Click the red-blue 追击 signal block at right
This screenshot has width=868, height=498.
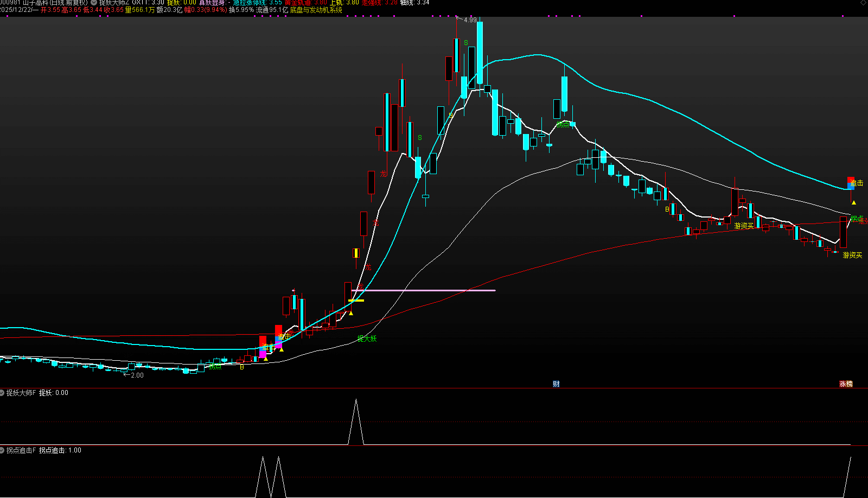851,183
